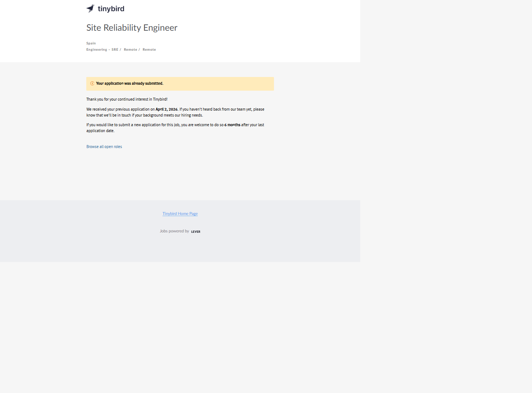Click the 'Thank you for your continued interest' text
Screen dimensions: 532x393
point(127,100)
